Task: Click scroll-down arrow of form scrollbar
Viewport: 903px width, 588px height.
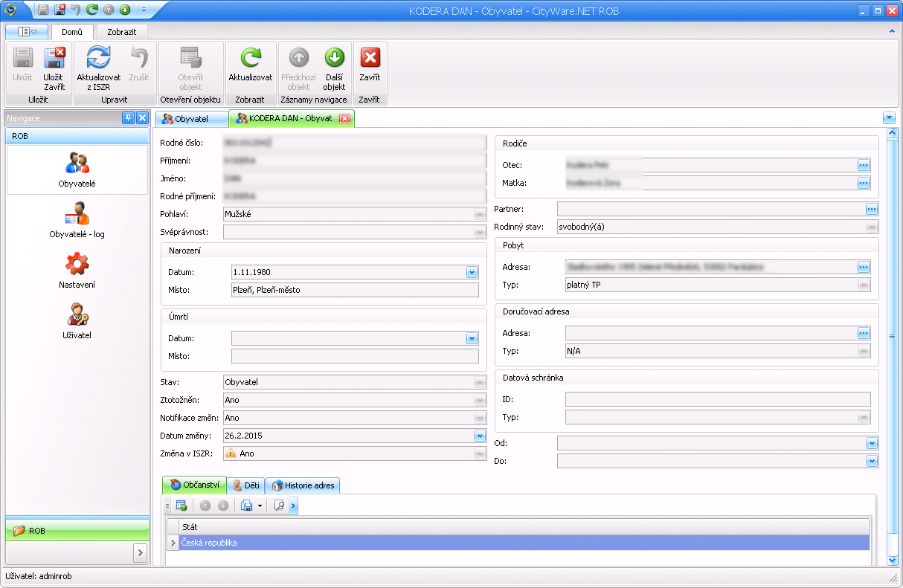Action: click(893, 560)
